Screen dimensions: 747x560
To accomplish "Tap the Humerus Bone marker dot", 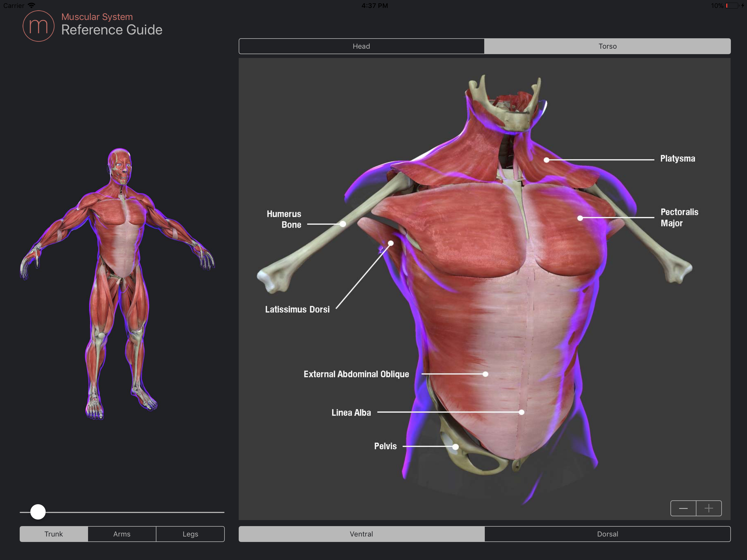I will coord(343,224).
